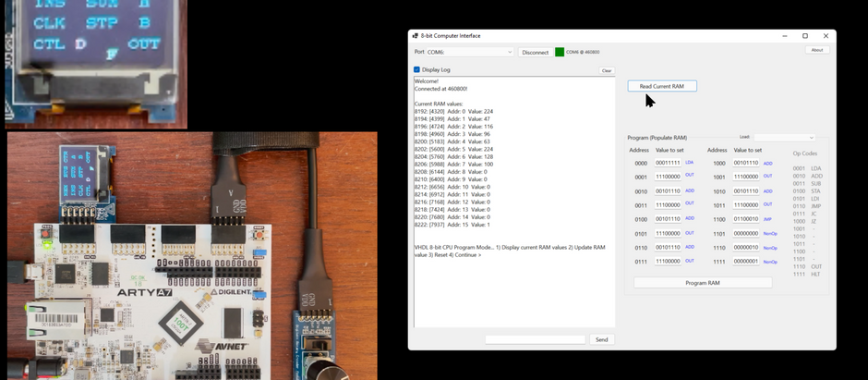Edit value field for address 1101
The image size is (868, 380).
746,233
